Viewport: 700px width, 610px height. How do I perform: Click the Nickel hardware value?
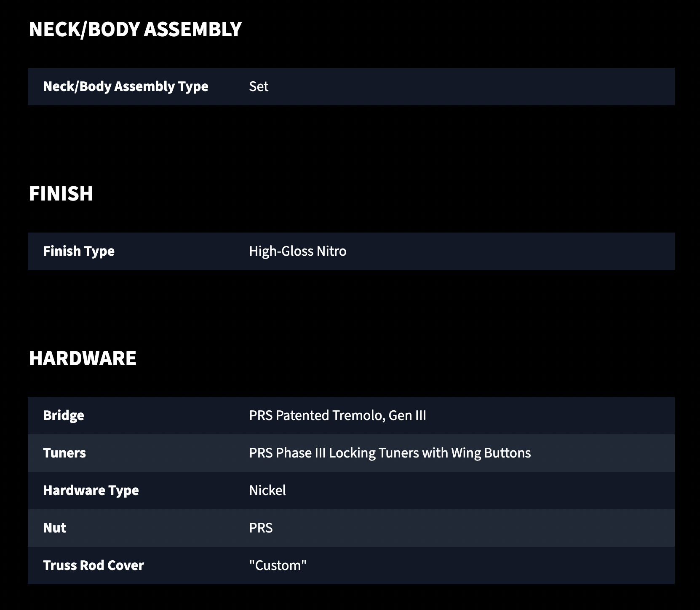(x=267, y=490)
